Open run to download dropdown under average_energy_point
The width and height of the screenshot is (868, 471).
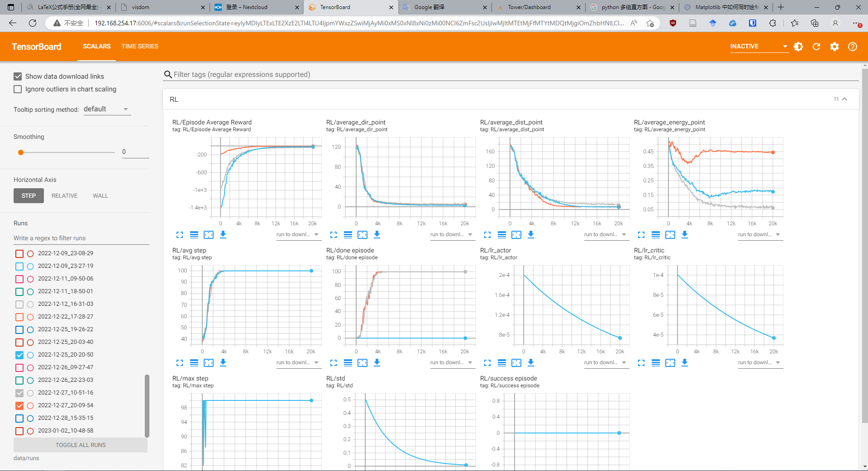759,234
